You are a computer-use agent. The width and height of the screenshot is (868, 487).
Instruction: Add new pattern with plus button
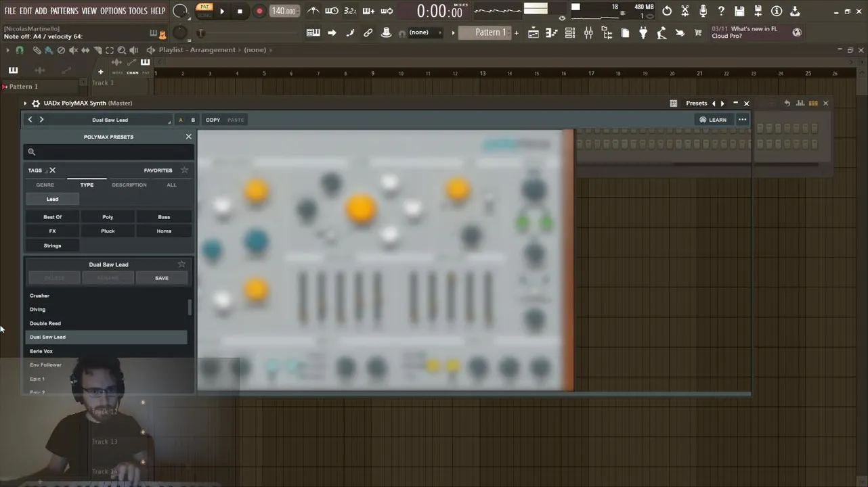point(517,32)
